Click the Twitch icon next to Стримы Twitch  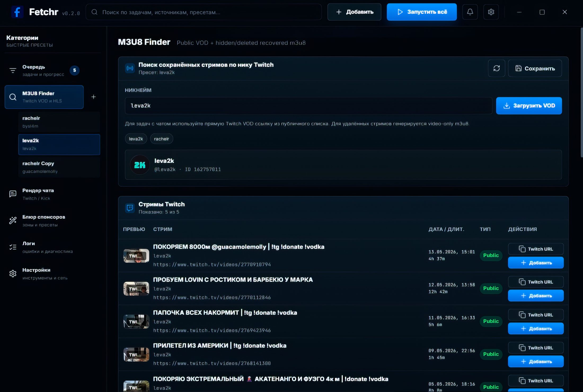(130, 208)
